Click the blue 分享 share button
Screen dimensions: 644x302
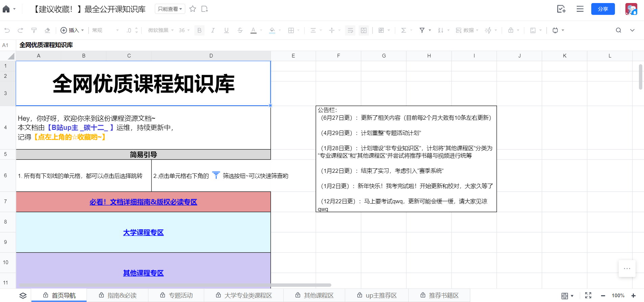[x=603, y=9]
